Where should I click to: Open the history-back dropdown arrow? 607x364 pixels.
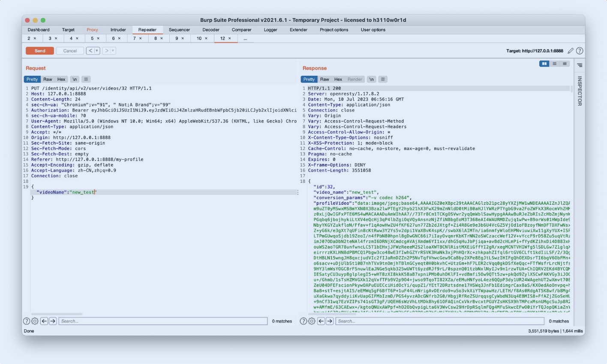tap(97, 51)
